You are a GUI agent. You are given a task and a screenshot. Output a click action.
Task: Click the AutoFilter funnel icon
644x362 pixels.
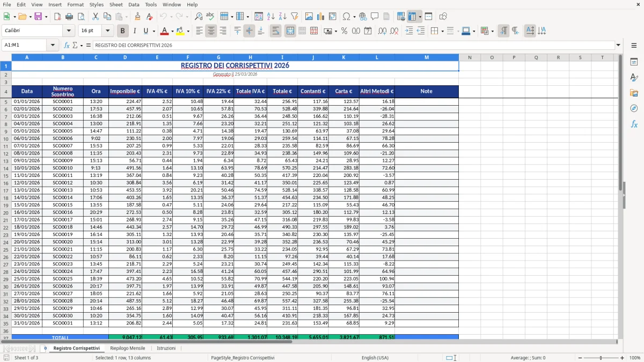tap(295, 17)
